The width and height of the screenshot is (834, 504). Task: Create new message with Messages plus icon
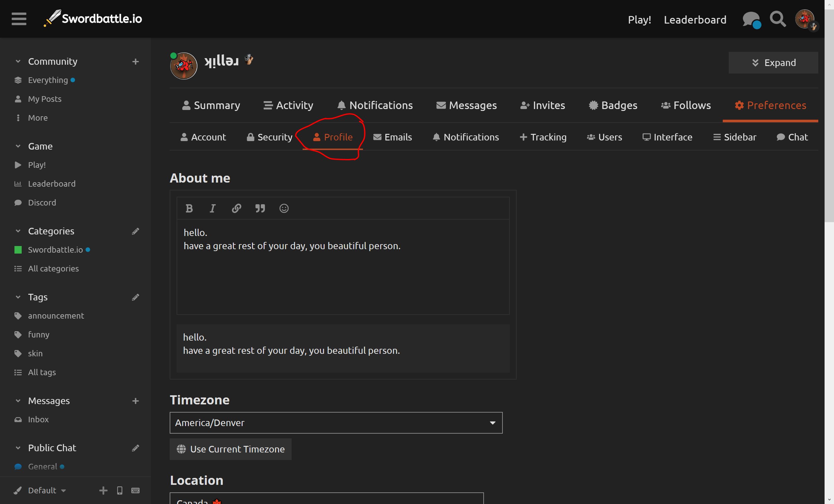[135, 401]
